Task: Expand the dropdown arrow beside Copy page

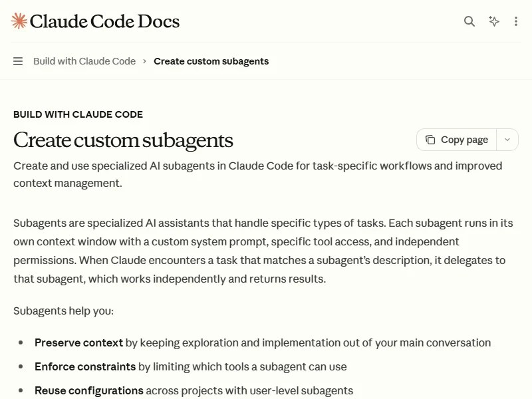Action: (507, 140)
